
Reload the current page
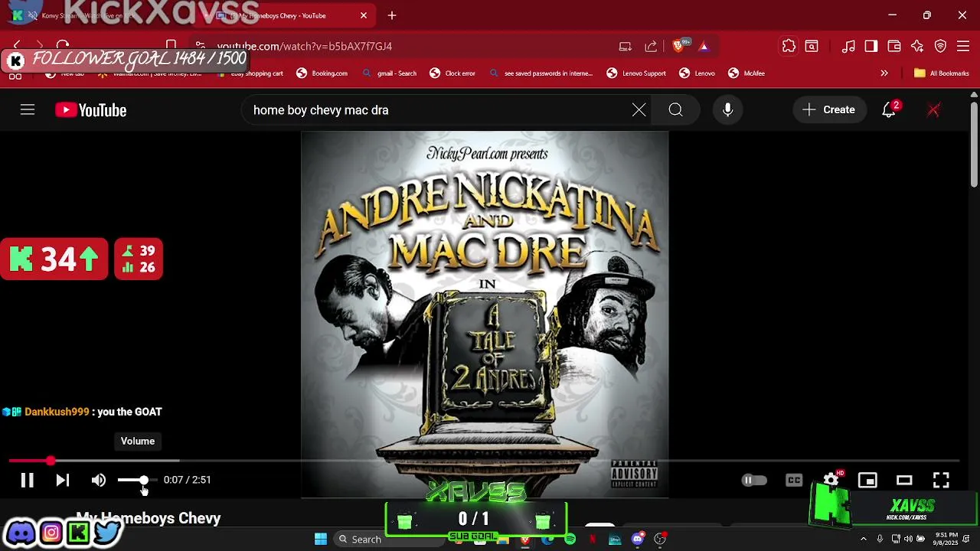coord(63,46)
